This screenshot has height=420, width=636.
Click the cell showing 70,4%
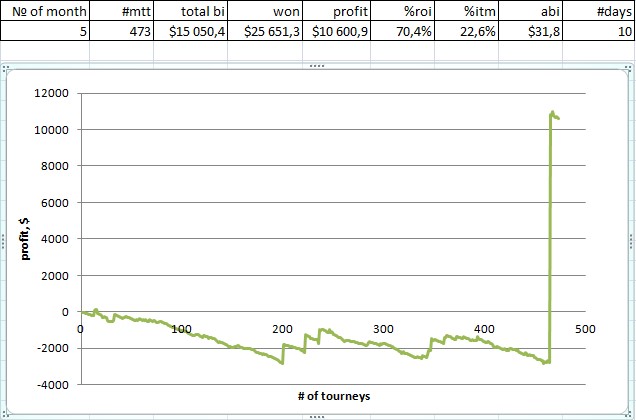click(402, 31)
